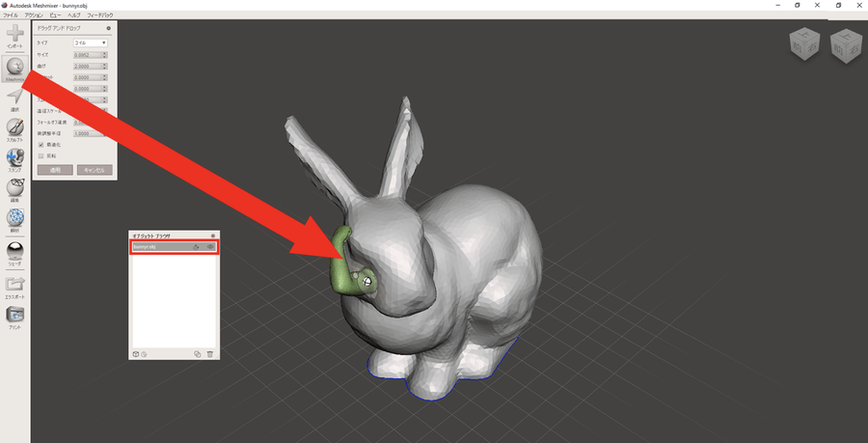Open the アクション (Action) menu
The width and height of the screenshot is (868, 443).
[34, 14]
